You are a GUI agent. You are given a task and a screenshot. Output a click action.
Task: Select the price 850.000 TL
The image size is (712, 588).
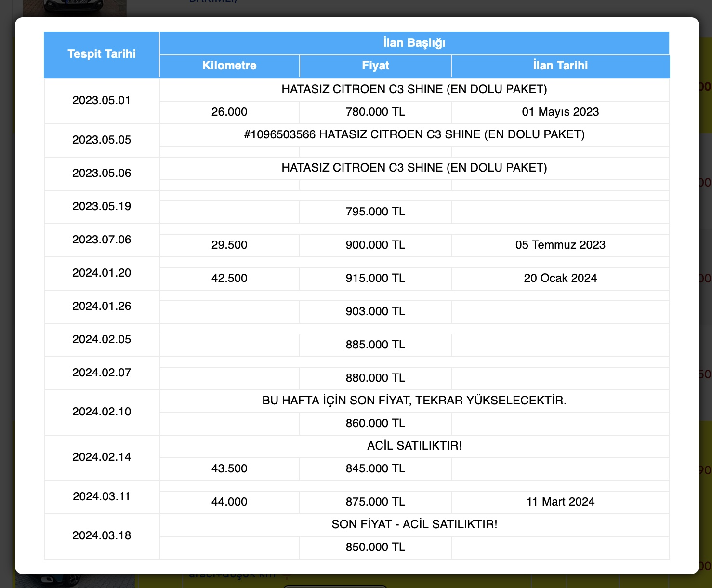pyautogui.click(x=375, y=547)
